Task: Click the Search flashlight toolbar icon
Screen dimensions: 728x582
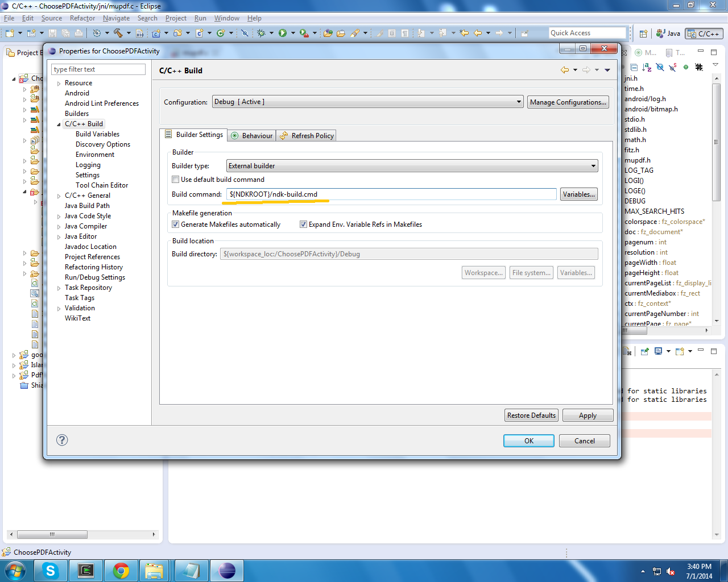Action: [x=355, y=33]
